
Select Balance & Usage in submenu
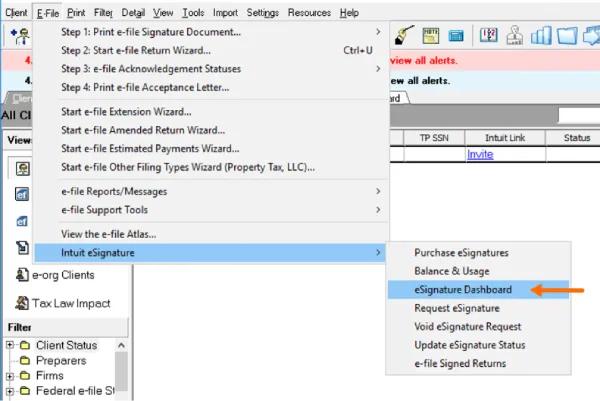pyautogui.click(x=478, y=271)
